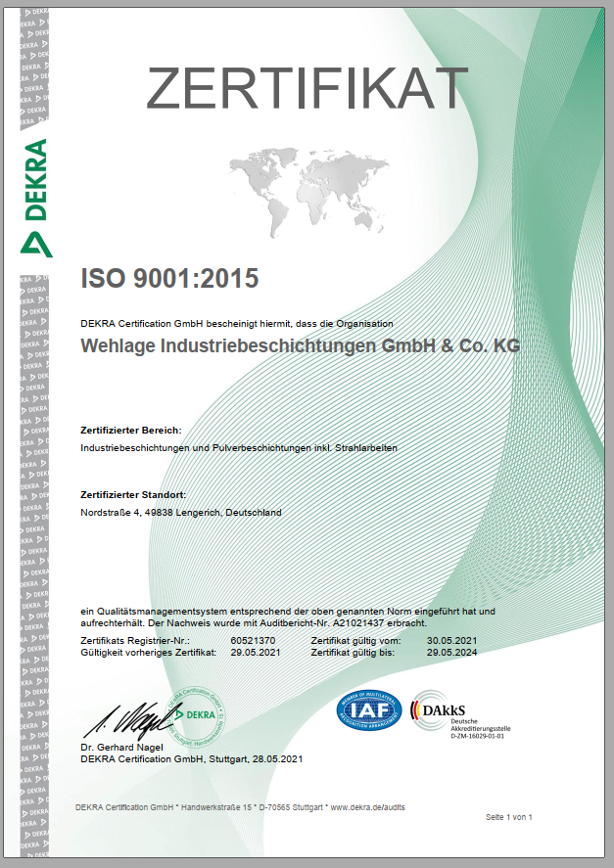Click the DEKRA logo on the left sidebar
Viewport: 614px width, 868px height.
pos(36,198)
